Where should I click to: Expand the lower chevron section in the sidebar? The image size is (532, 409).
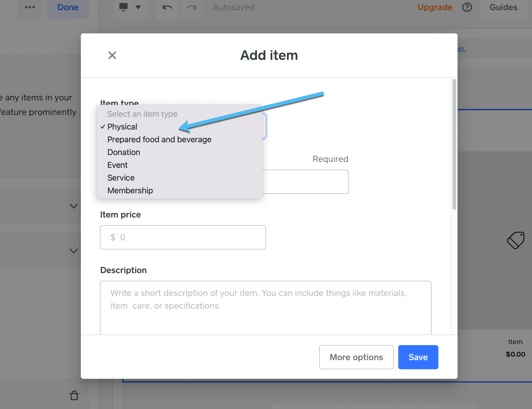73,250
